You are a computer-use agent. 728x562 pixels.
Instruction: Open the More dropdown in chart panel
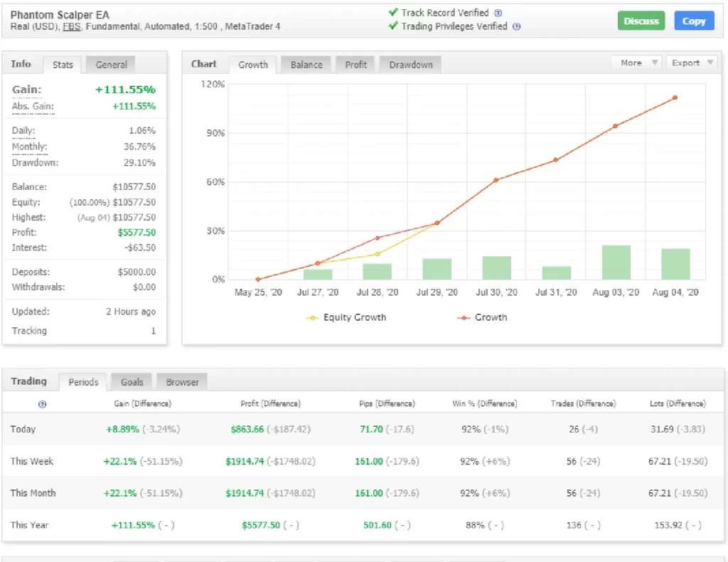[x=638, y=63]
